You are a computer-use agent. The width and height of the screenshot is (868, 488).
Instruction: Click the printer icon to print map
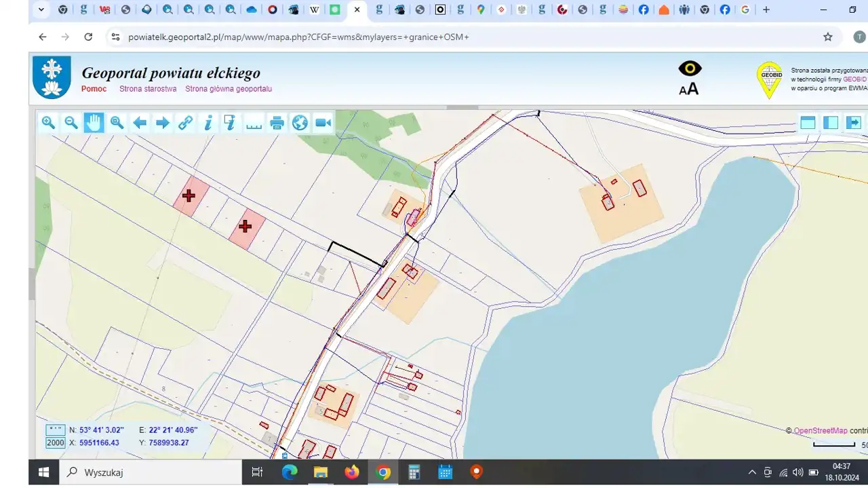(277, 122)
